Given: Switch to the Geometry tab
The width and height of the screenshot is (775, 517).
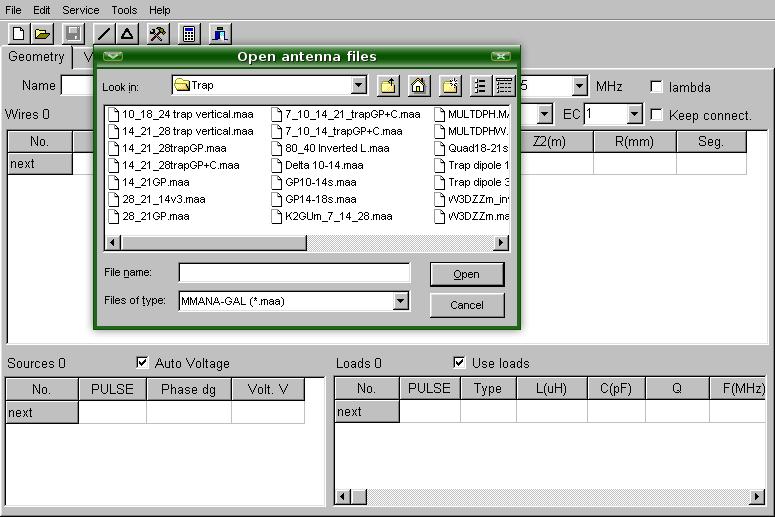Looking at the screenshot, I should coord(36,57).
